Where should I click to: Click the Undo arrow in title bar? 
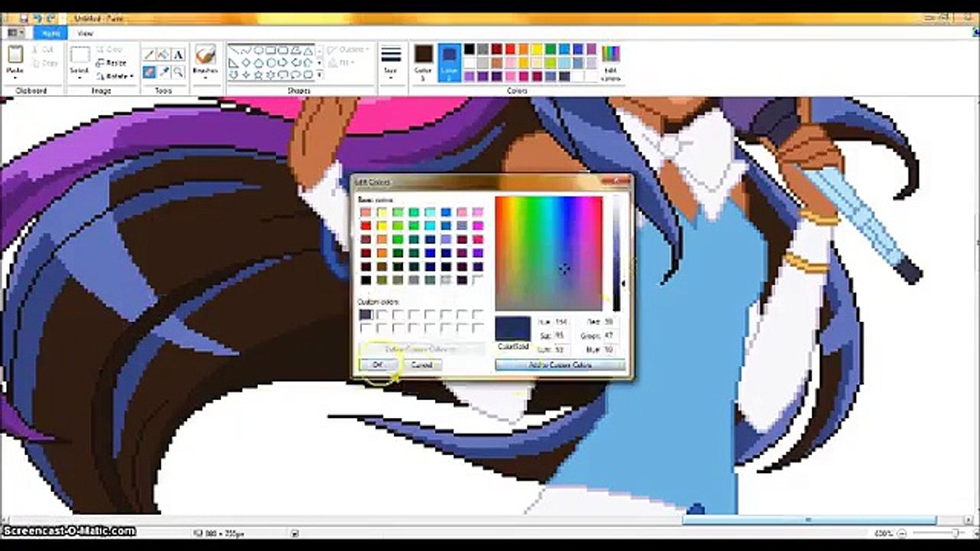point(39,18)
